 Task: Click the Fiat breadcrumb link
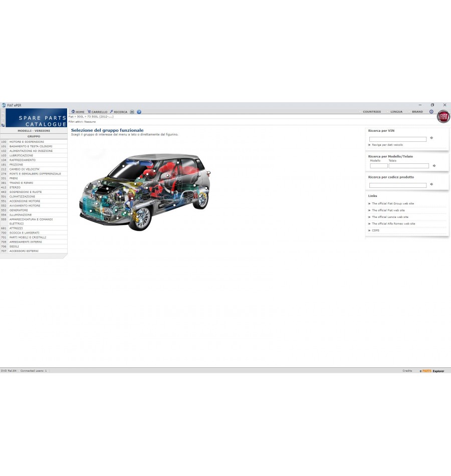point(71,117)
